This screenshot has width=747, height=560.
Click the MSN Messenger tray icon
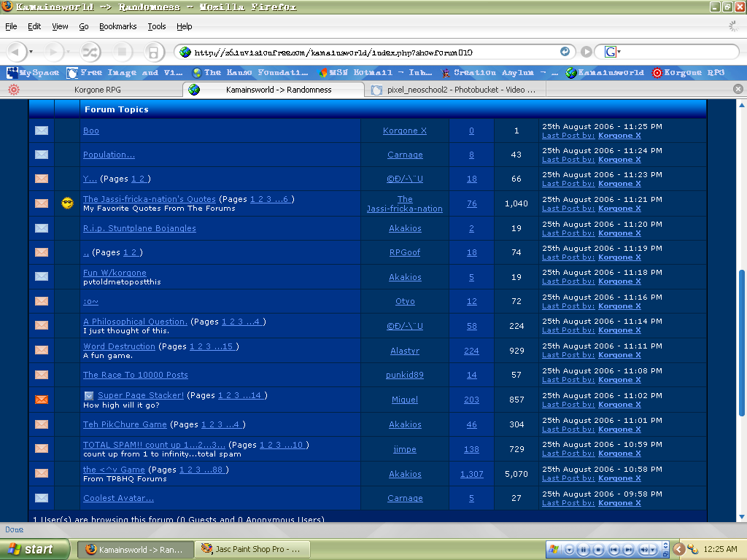(693, 550)
